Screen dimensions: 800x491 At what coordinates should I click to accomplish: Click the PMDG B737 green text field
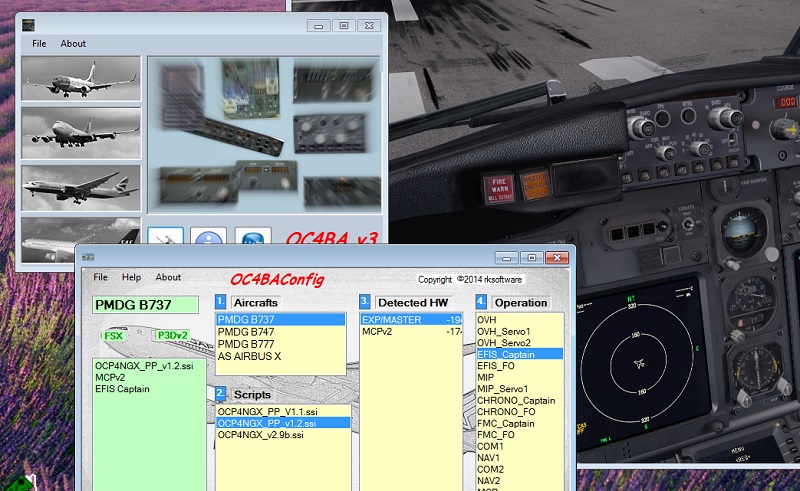pos(147,304)
